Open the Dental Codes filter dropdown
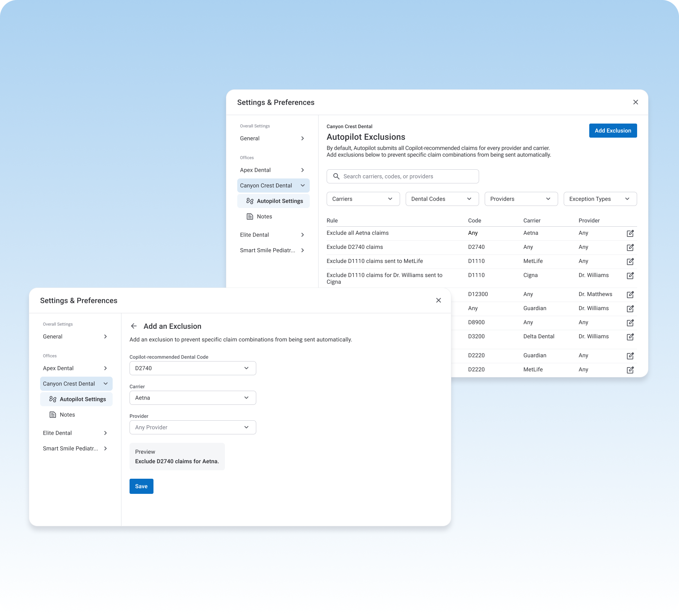 tap(442, 199)
